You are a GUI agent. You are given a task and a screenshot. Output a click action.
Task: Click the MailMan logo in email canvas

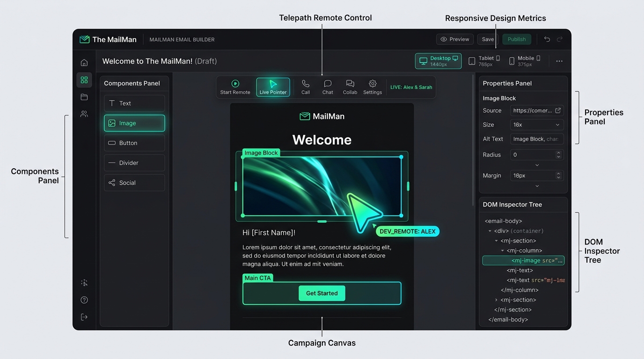(322, 116)
